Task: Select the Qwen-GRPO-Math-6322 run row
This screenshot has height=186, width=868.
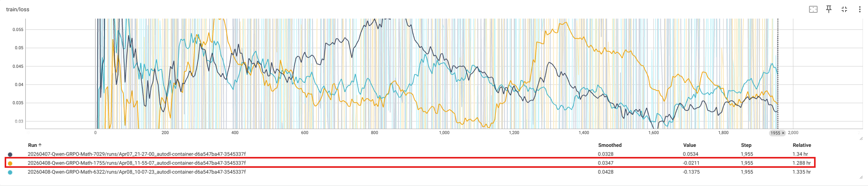Action: click(x=136, y=172)
